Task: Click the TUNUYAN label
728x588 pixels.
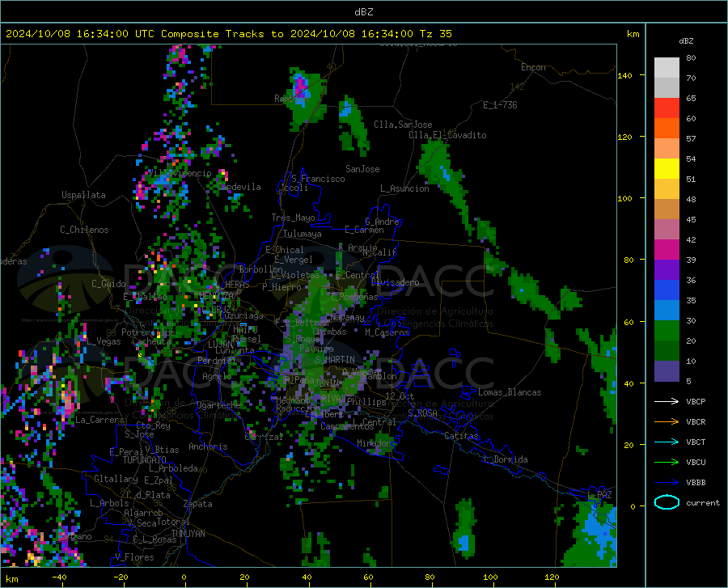Action: point(188,534)
